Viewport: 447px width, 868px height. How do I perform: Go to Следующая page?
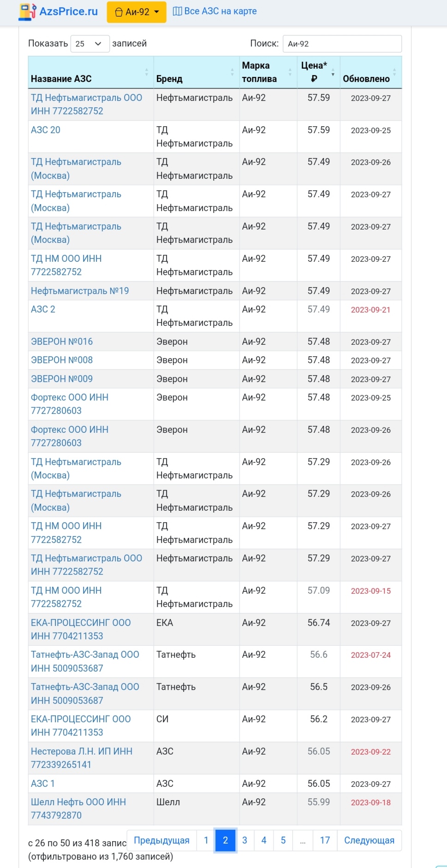click(369, 840)
